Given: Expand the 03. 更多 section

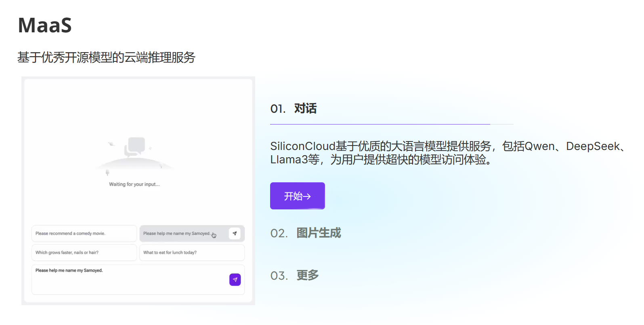Looking at the screenshot, I should [x=294, y=276].
